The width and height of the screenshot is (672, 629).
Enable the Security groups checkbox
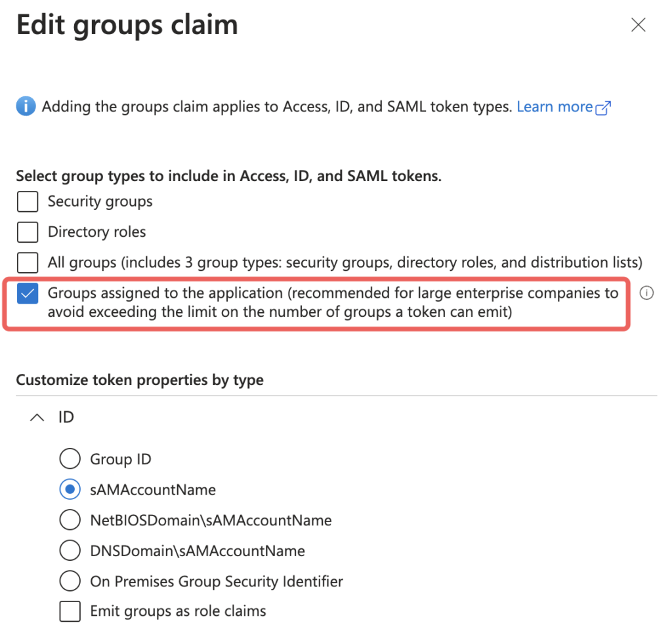[28, 201]
